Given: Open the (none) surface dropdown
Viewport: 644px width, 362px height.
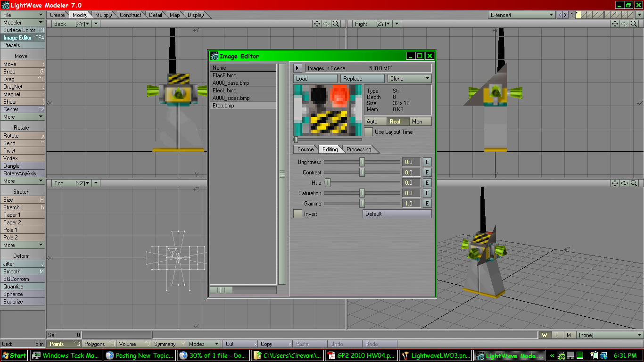Looking at the screenshot, I should pyautogui.click(x=609, y=335).
